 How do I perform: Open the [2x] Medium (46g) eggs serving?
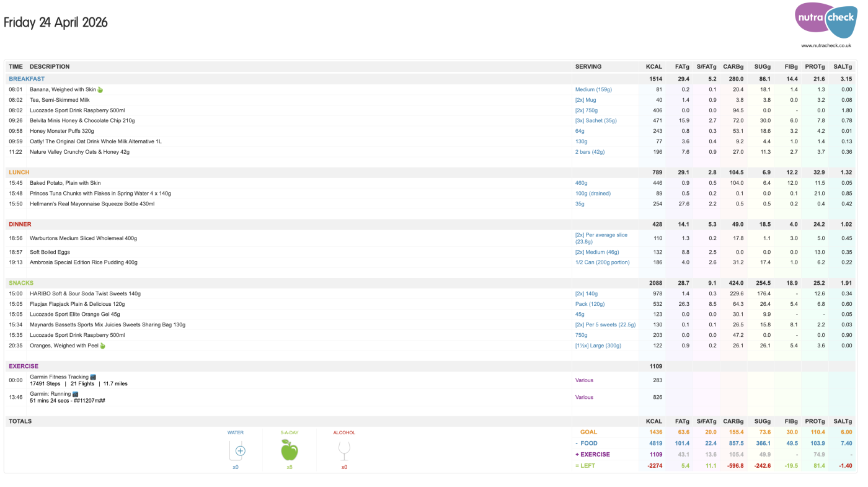click(x=597, y=252)
